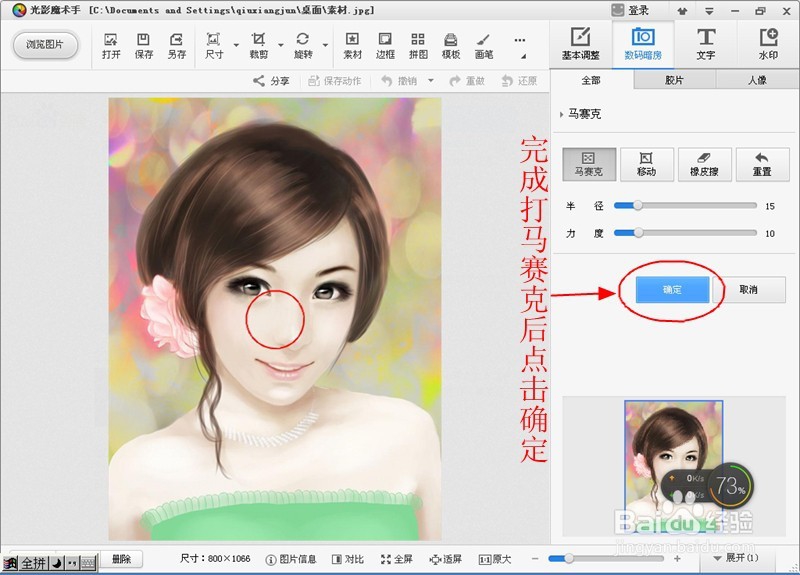
Task: Activate the 马赛克 mosaic brush button
Action: [x=589, y=164]
